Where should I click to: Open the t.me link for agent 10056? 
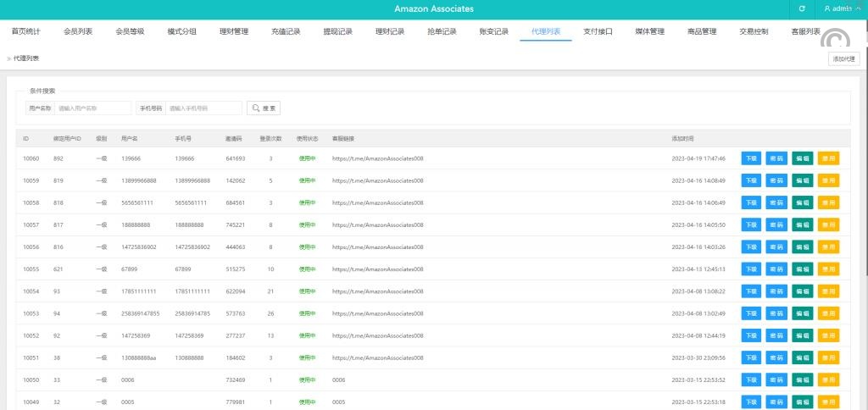point(378,247)
